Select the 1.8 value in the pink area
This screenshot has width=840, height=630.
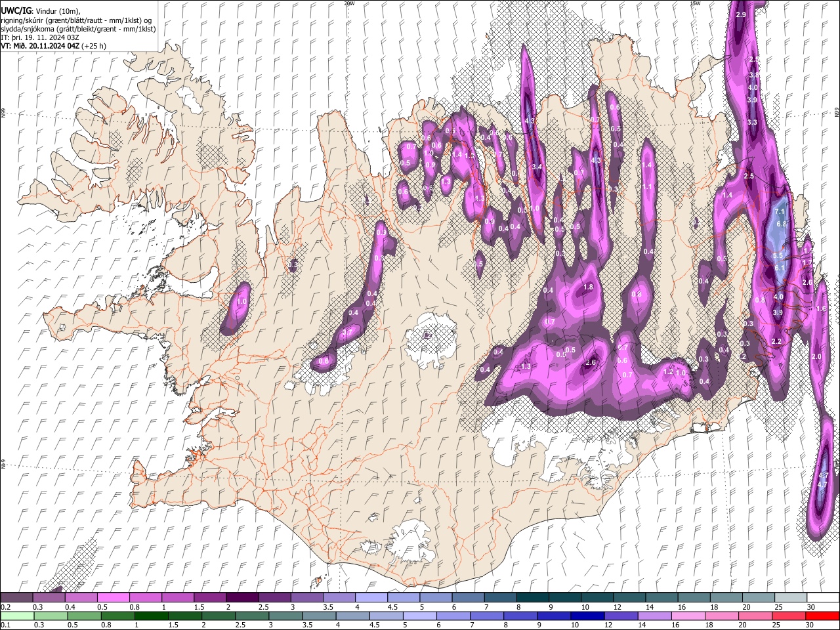[x=588, y=287]
